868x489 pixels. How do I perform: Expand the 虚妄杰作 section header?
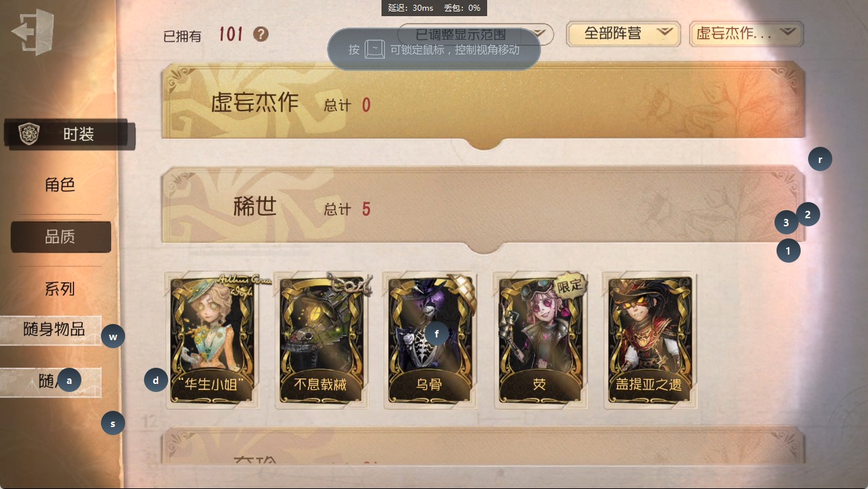483,104
